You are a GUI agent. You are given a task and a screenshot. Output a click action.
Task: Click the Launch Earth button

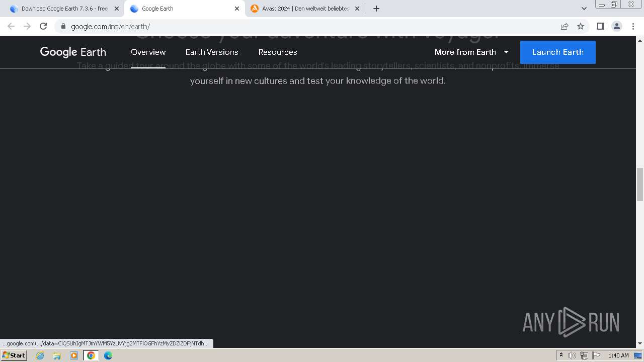pyautogui.click(x=558, y=52)
